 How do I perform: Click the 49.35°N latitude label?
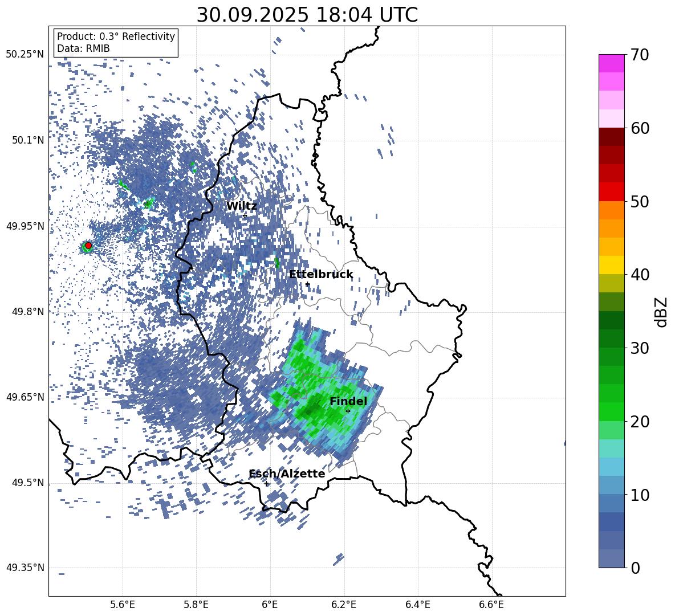click(25, 568)
